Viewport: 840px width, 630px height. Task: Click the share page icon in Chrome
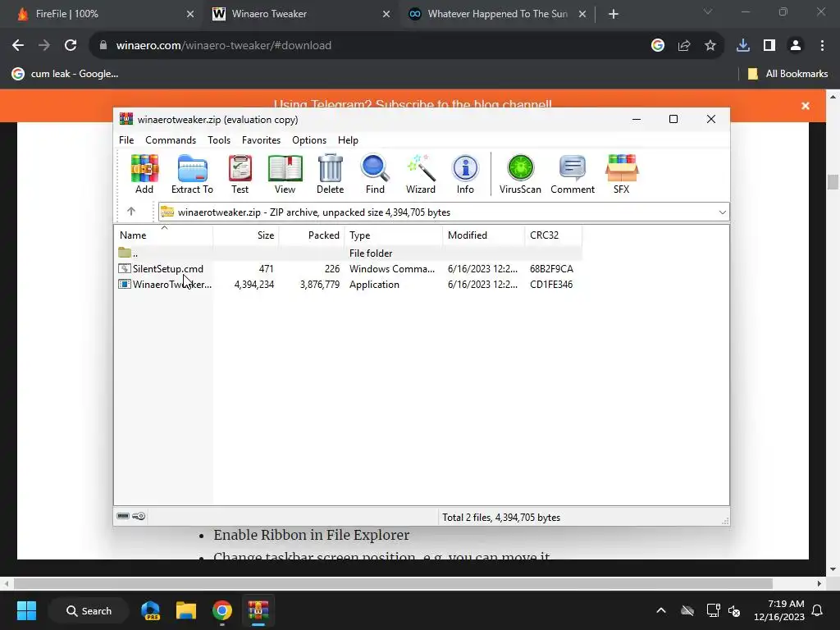[683, 46]
